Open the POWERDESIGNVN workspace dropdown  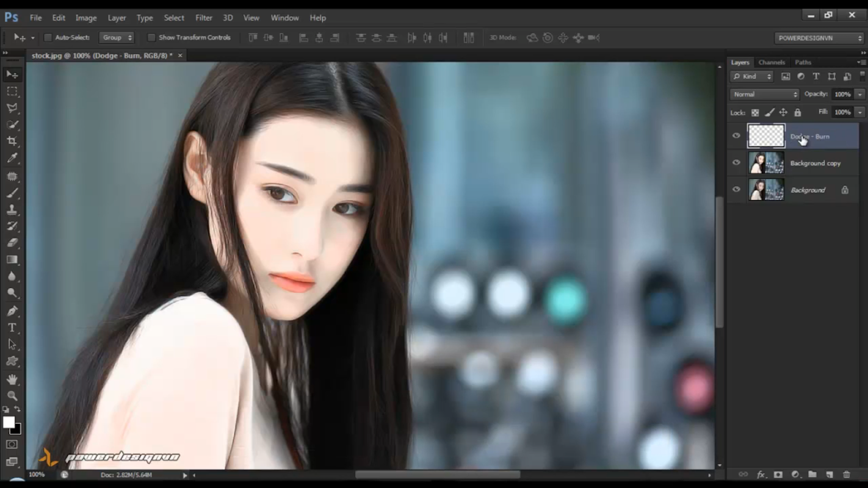pos(819,38)
